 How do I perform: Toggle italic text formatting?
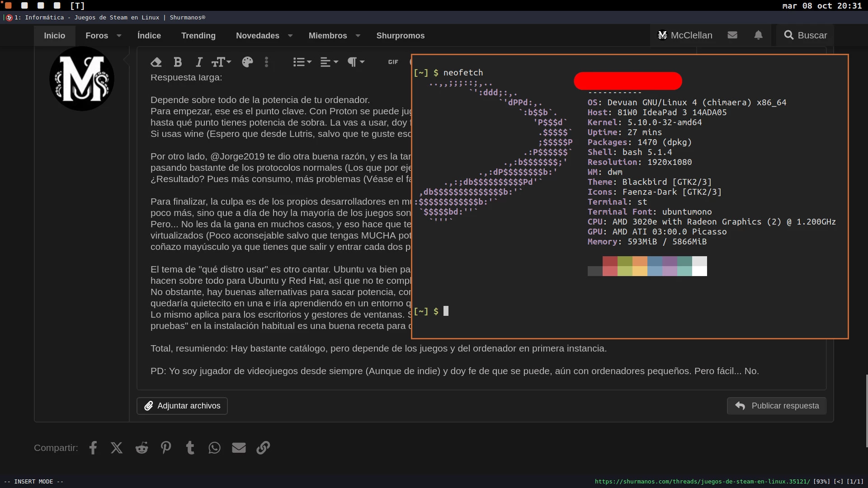pos(199,62)
